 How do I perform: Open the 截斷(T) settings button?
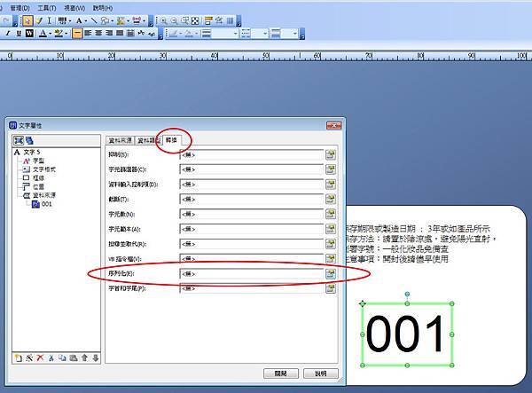click(x=331, y=200)
